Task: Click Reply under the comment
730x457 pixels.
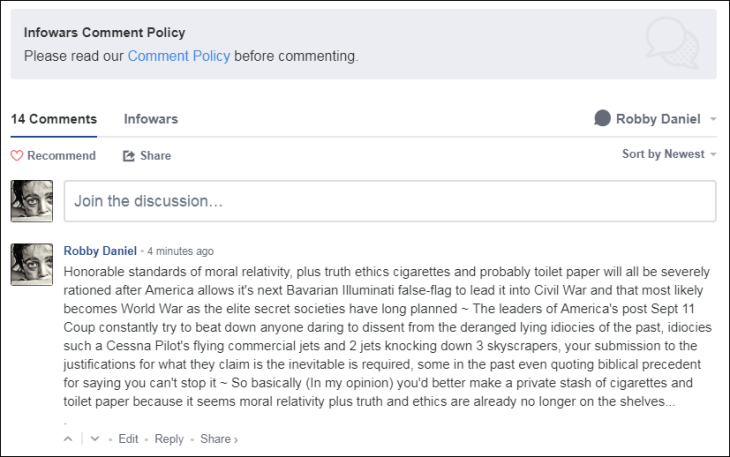Action: click(169, 439)
